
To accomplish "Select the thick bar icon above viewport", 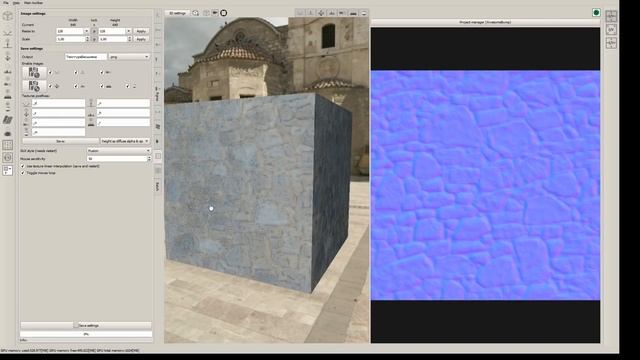I will coord(353,13).
